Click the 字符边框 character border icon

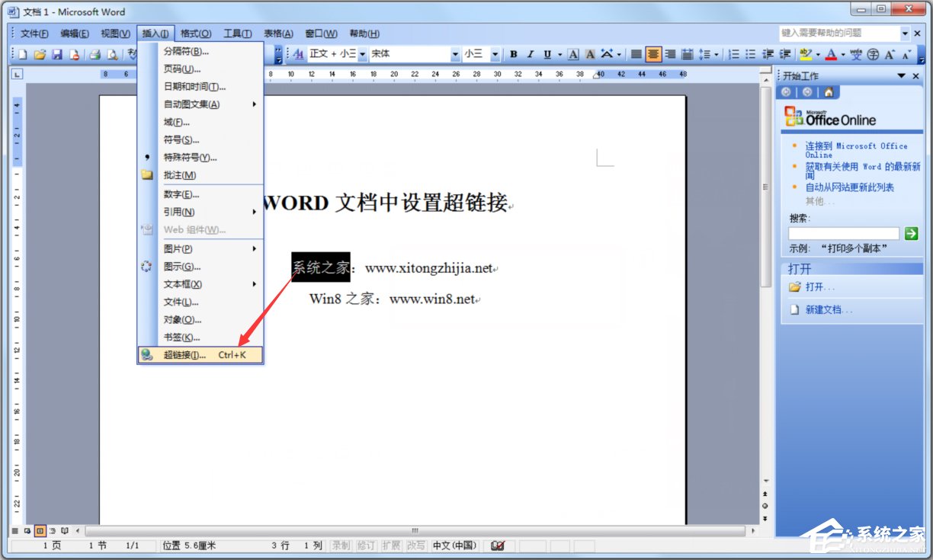tap(572, 54)
